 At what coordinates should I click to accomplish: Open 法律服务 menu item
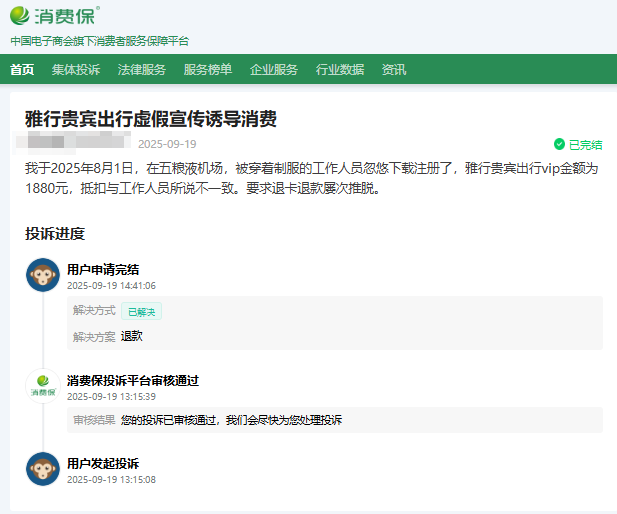click(x=142, y=70)
